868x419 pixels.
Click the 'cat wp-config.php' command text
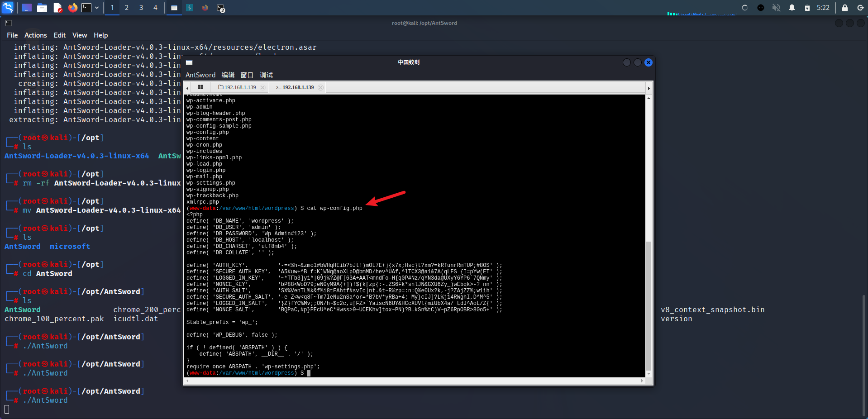point(335,209)
